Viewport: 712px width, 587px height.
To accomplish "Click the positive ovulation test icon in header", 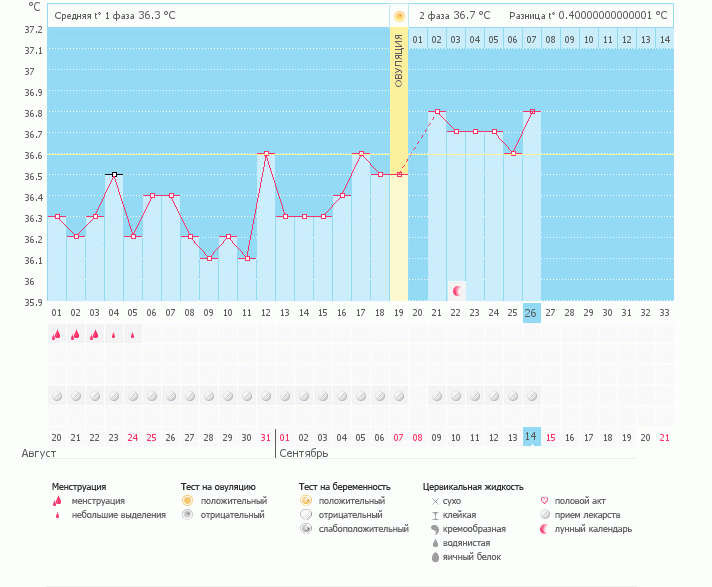I will 399,16.
